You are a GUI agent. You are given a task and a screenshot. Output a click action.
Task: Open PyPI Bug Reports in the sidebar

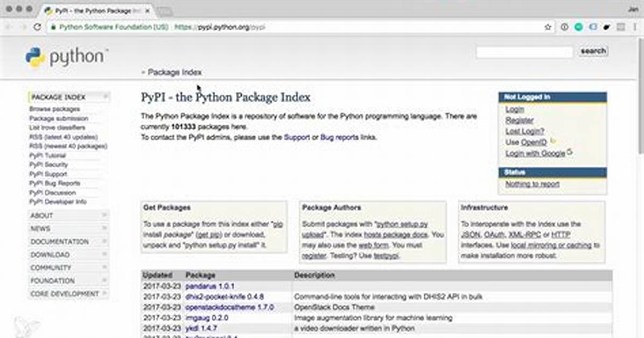pos(54,183)
